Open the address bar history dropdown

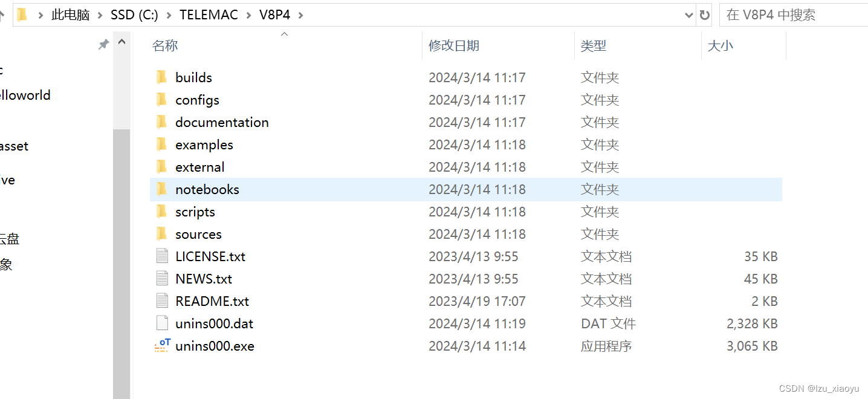click(689, 15)
